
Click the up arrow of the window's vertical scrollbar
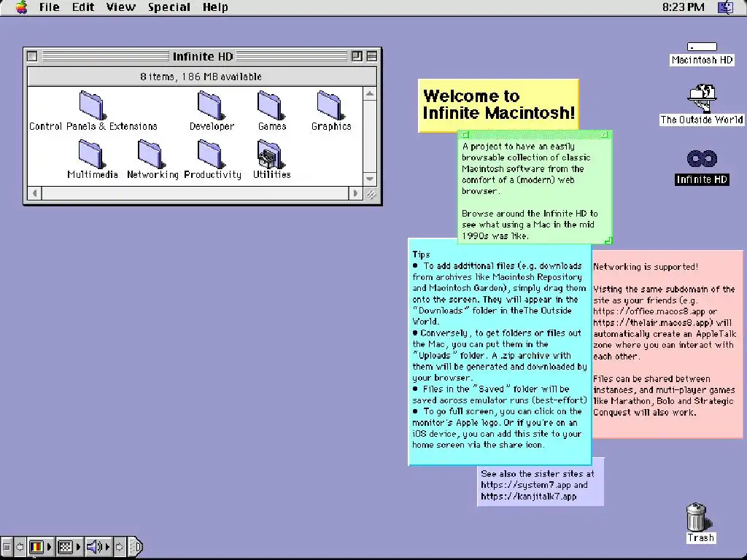370,94
